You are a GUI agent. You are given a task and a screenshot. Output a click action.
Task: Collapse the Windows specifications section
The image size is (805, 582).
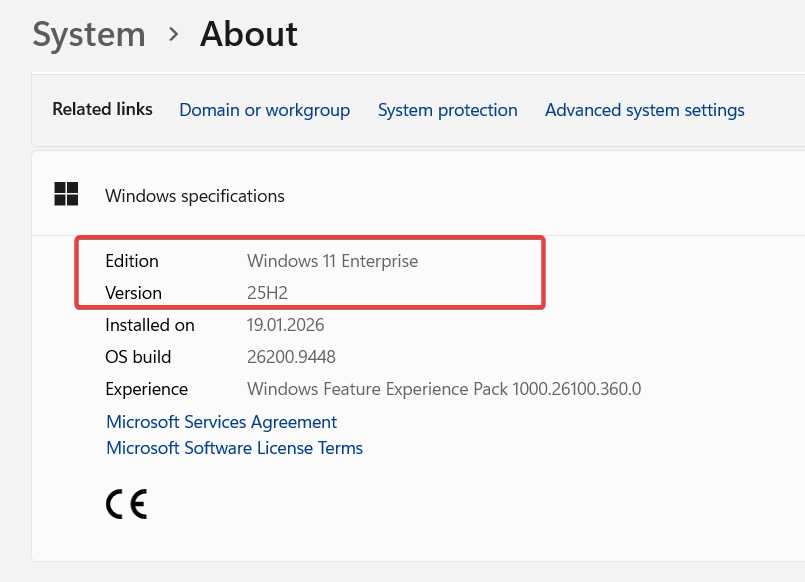pos(418,194)
